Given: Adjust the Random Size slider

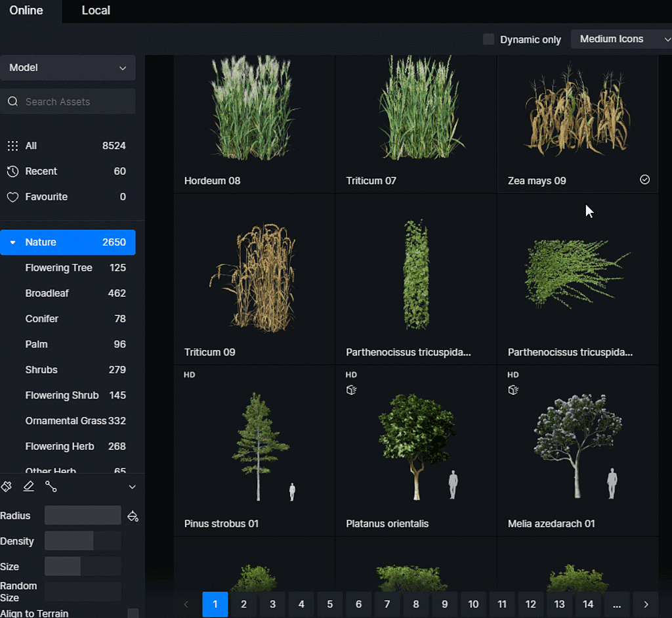Looking at the screenshot, I should pos(83,592).
